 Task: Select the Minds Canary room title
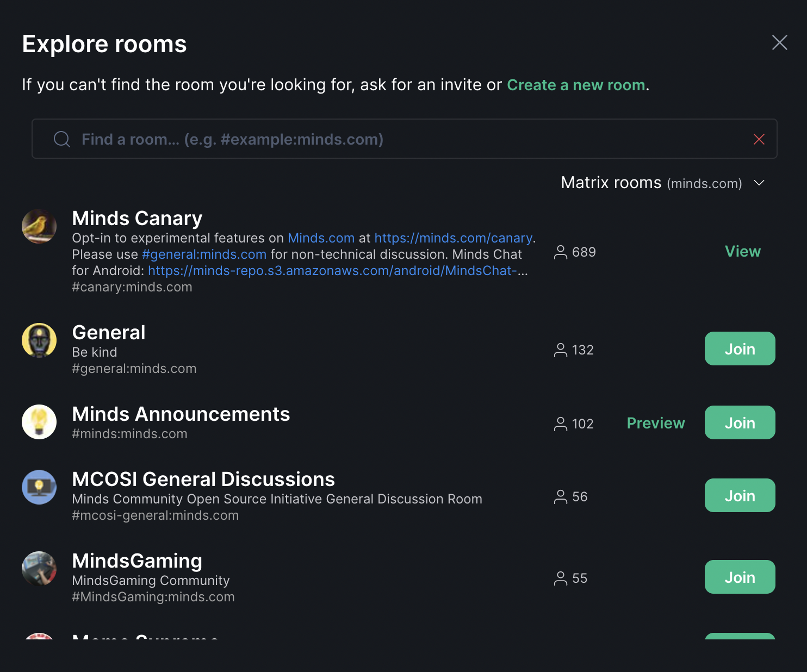point(137,218)
